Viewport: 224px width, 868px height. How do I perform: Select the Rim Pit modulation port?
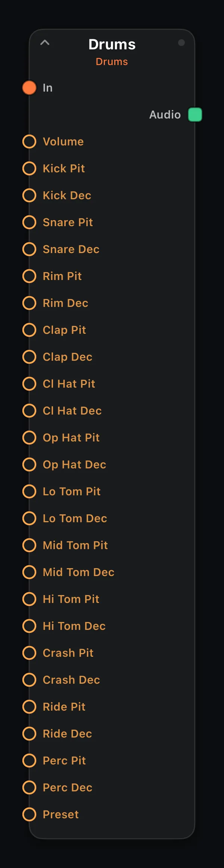tap(29, 276)
